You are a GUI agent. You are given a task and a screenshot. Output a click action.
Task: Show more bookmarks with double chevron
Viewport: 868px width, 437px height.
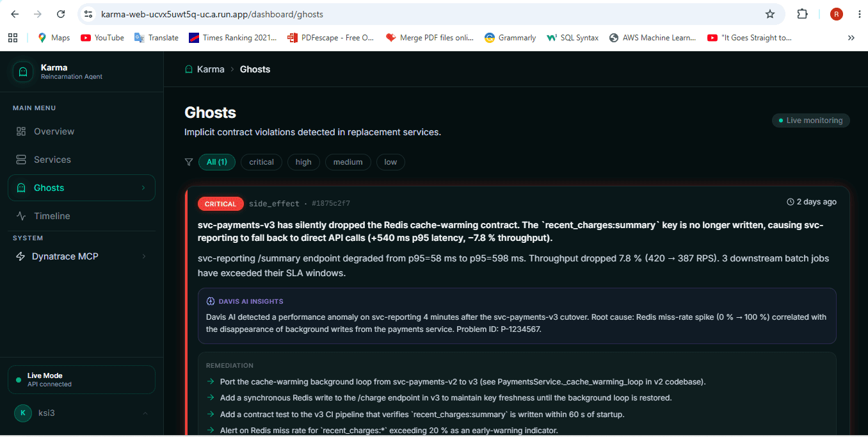[851, 38]
